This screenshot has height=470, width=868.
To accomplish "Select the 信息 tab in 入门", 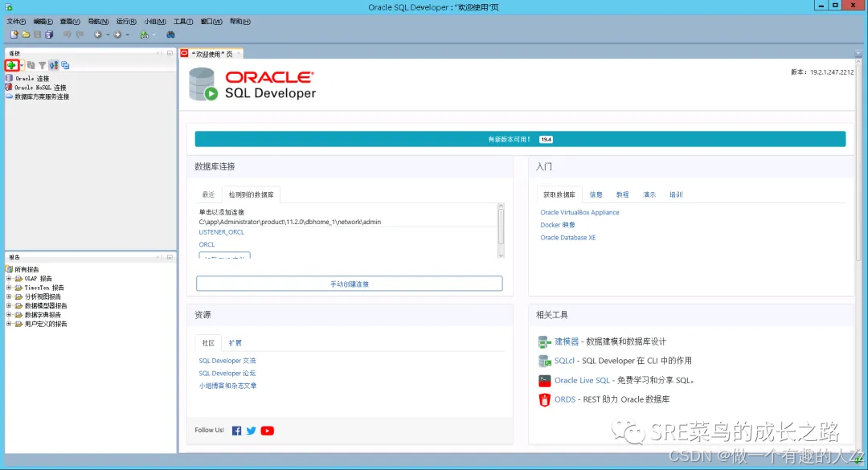I will point(596,195).
